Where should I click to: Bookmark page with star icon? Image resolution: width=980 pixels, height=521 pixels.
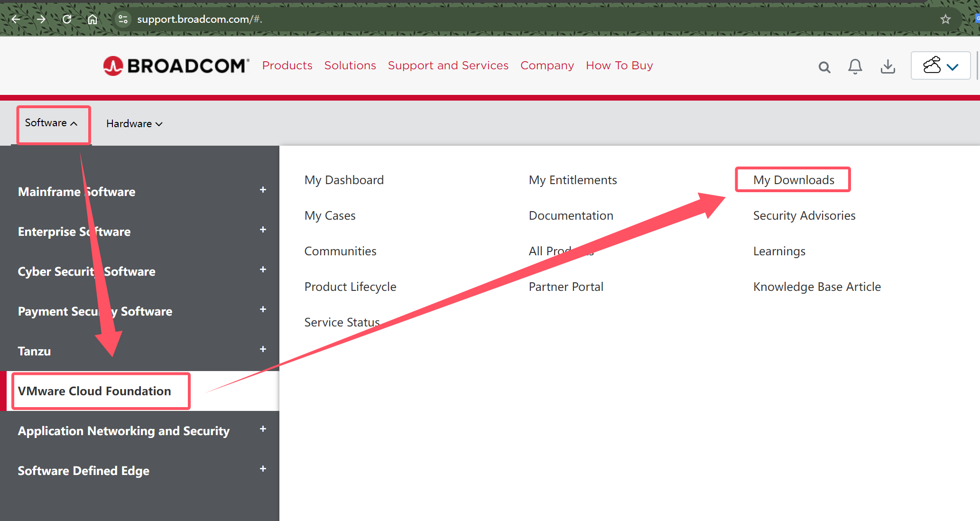[945, 19]
